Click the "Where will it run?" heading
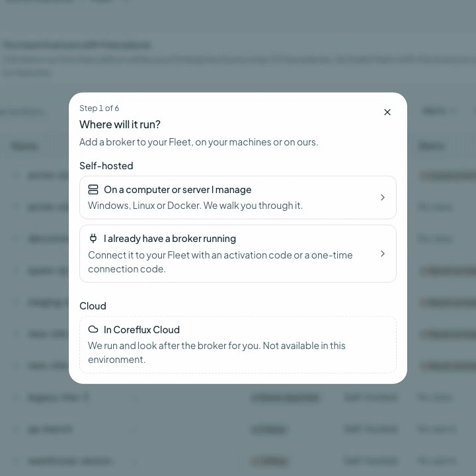 [x=120, y=124]
